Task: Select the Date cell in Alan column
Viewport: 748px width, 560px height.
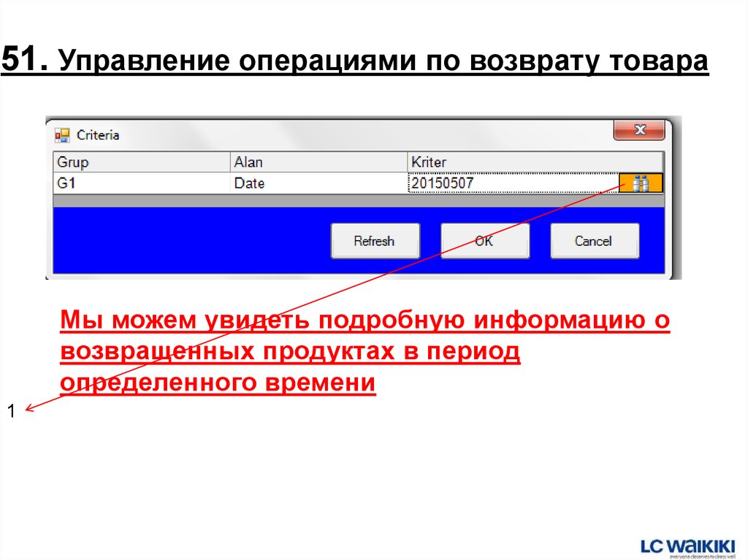Action: click(318, 183)
